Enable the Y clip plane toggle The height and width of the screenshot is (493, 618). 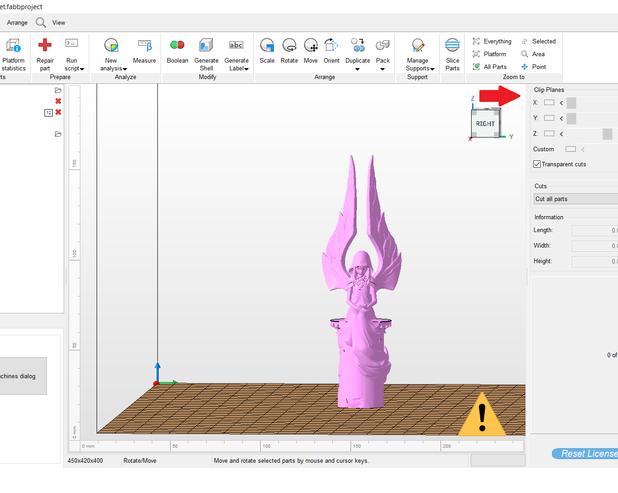tap(549, 118)
